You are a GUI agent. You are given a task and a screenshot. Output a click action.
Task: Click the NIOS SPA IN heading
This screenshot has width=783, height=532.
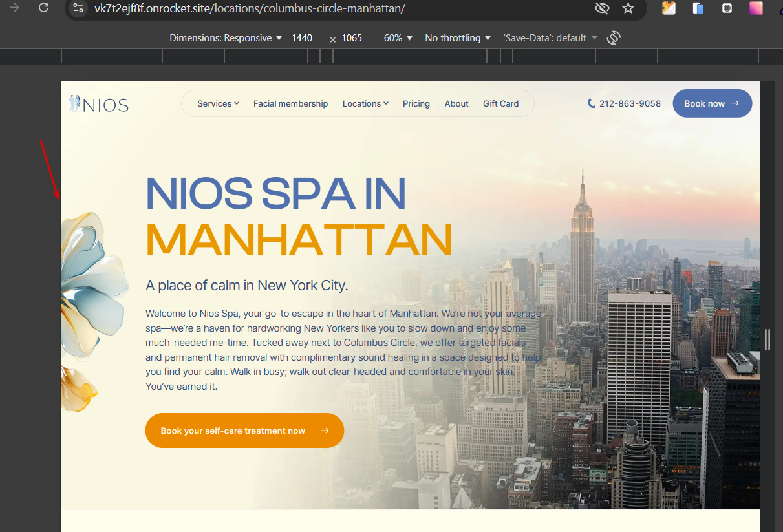(276, 193)
